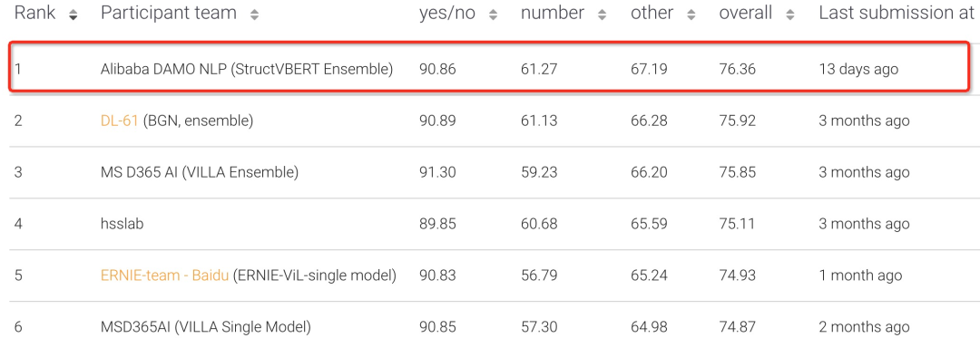
Task: Open the ERNIE-team - Baidu link
Action: 164,275
